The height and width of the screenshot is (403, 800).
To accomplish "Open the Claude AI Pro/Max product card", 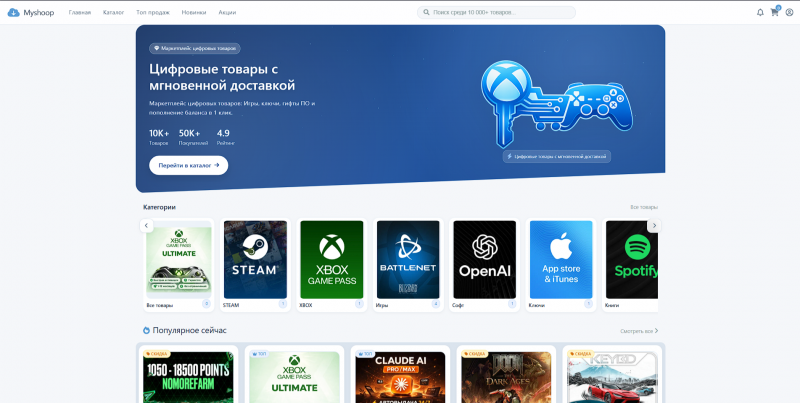I will (401, 374).
